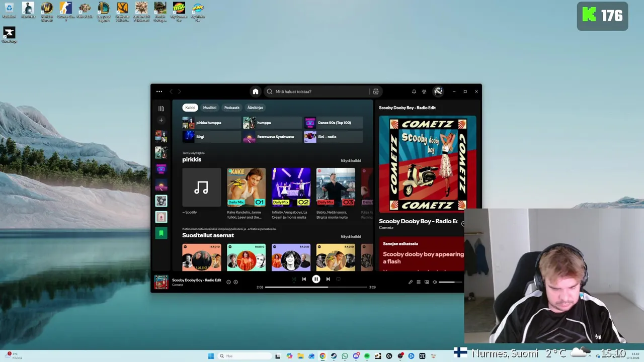Image resolution: width=644 pixels, height=362 pixels.
Task: Select the Podcastit filter chip
Action: click(x=232, y=108)
